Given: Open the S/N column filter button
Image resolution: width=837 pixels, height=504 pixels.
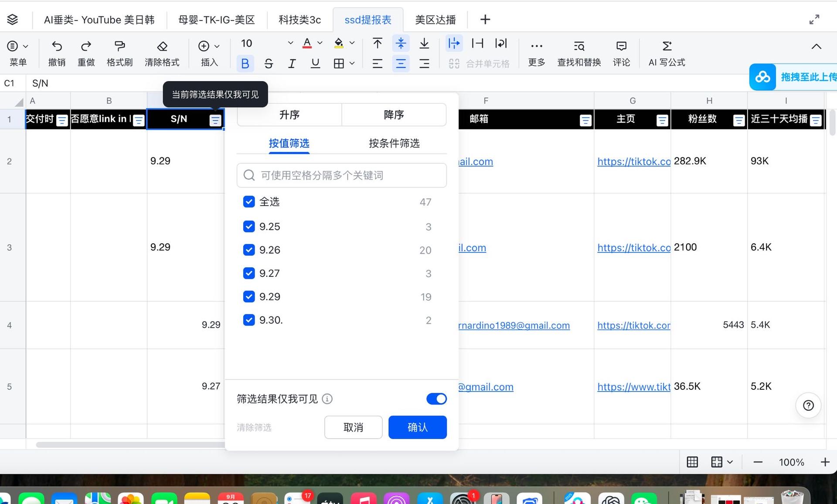Looking at the screenshot, I should point(215,120).
